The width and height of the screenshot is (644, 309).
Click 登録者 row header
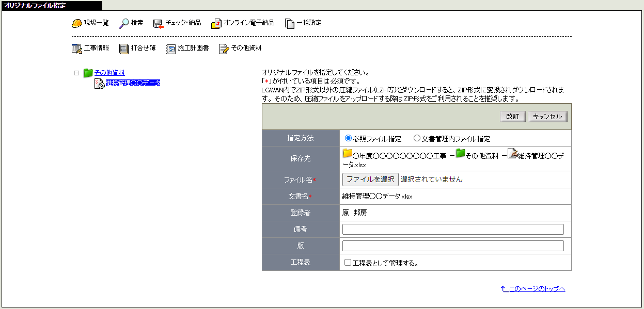[301, 213]
